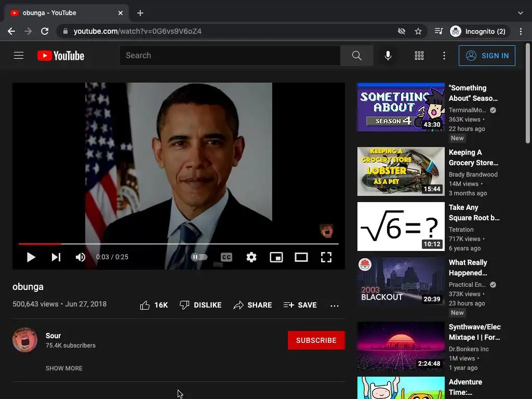Click the search magnifier button
This screenshot has width=532, height=399.
(356, 55)
